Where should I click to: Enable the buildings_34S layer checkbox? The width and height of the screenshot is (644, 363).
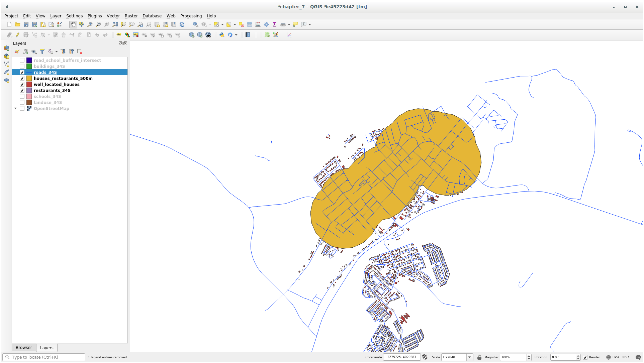[x=22, y=67]
